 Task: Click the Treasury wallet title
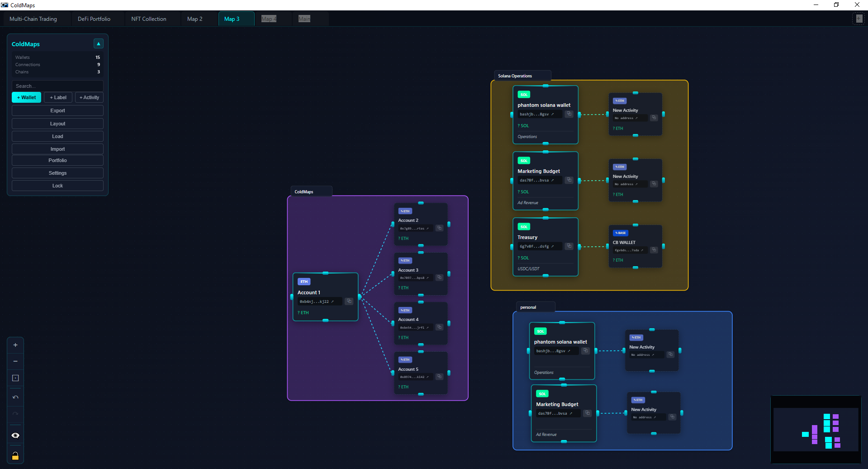(x=527, y=237)
